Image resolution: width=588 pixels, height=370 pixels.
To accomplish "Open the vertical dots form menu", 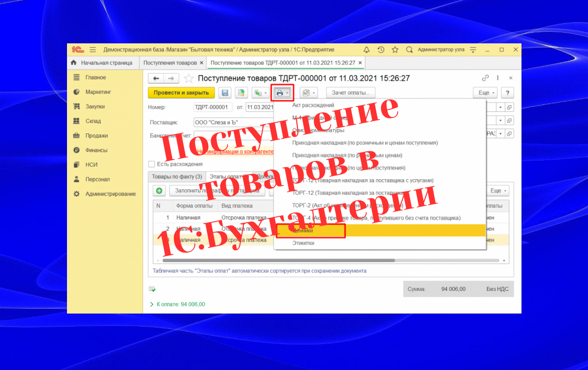I will coord(498,78).
